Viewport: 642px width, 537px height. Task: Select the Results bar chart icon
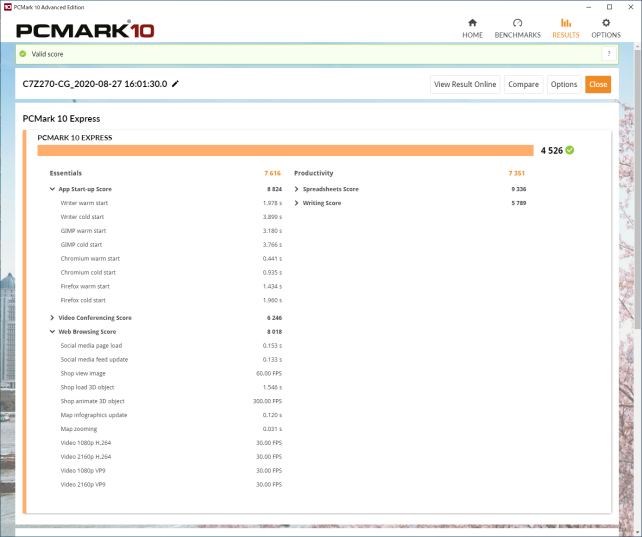(x=566, y=23)
